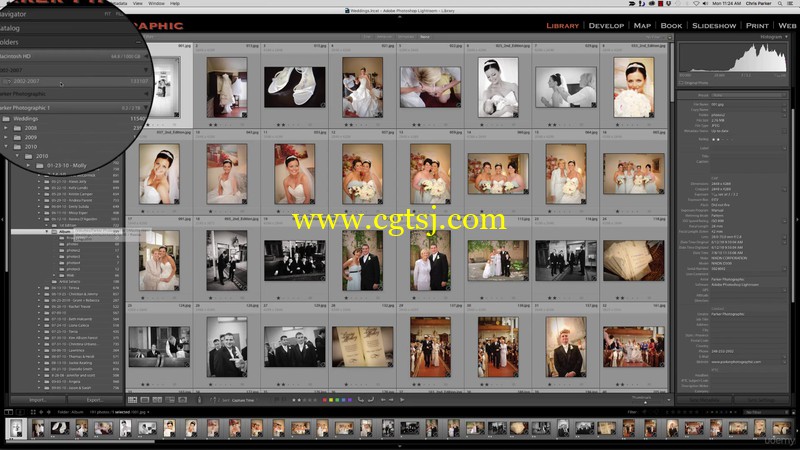800x450 pixels.
Task: Expand the 2008 folder
Action: [x=6, y=128]
